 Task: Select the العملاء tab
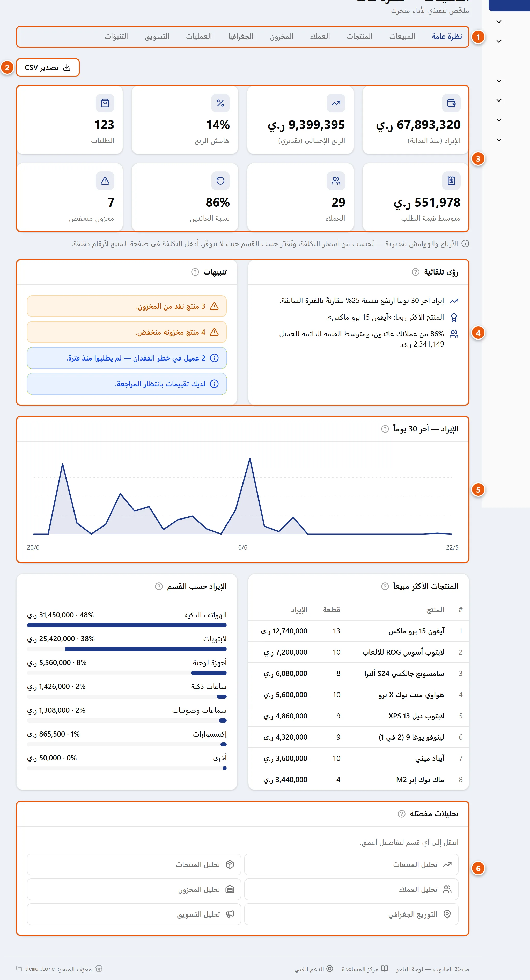320,37
